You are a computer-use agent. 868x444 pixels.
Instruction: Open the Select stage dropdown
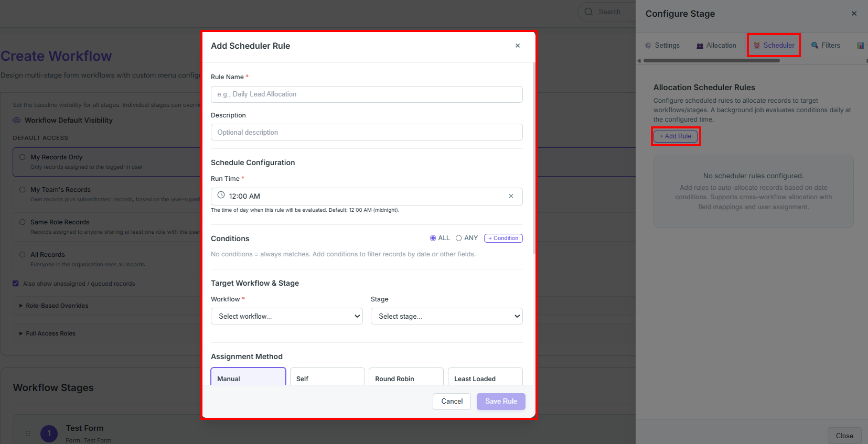click(447, 316)
